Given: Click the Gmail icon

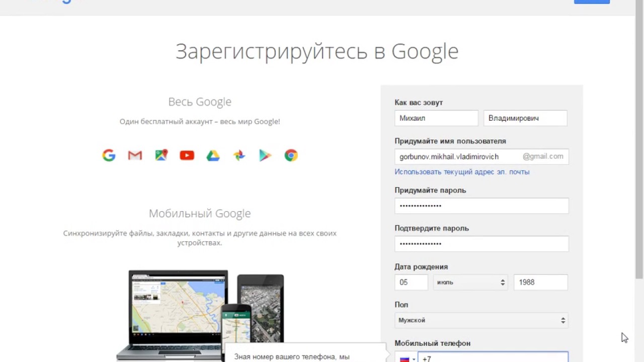Looking at the screenshot, I should click(135, 155).
